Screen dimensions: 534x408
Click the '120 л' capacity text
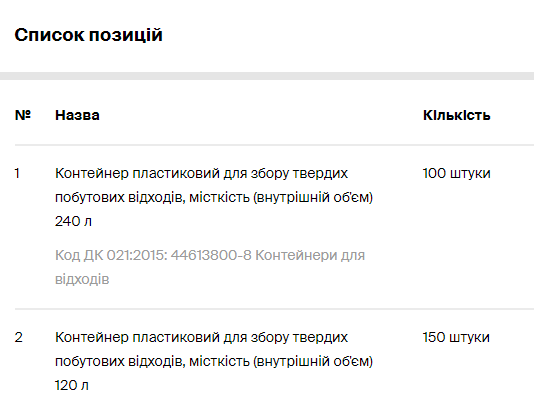(x=72, y=386)
